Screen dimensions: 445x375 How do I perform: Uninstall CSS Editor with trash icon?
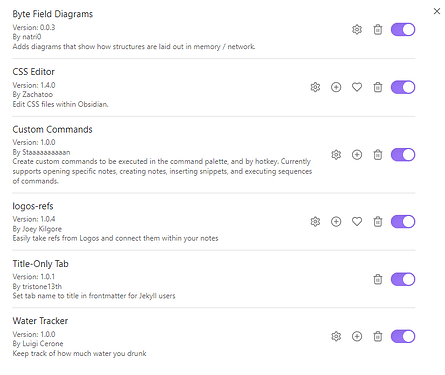(378, 87)
